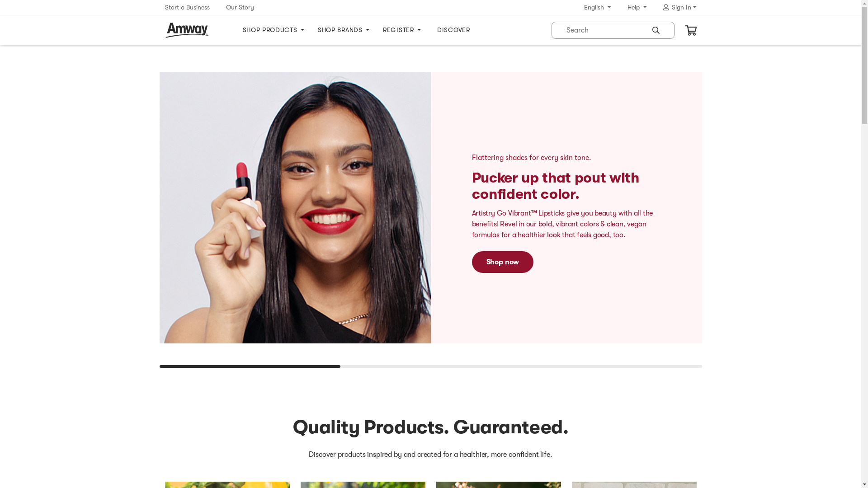Select the second carousel progress segment
This screenshot has height=488, width=868.
[x=431, y=366]
